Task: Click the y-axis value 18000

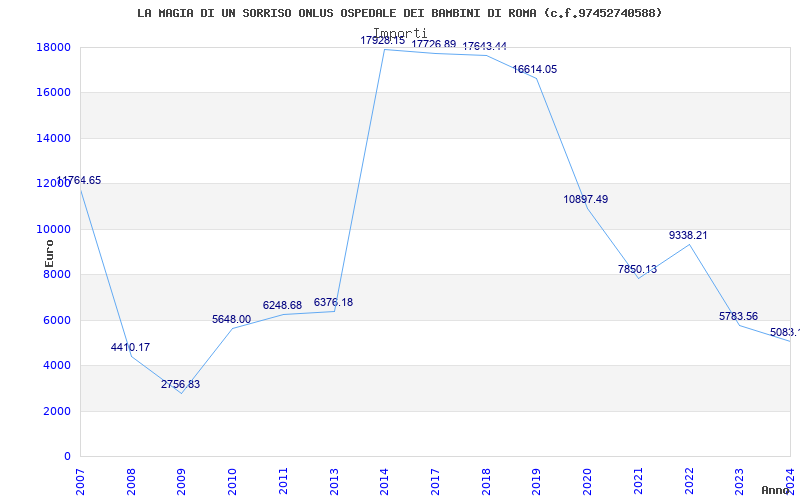Action: point(53,47)
